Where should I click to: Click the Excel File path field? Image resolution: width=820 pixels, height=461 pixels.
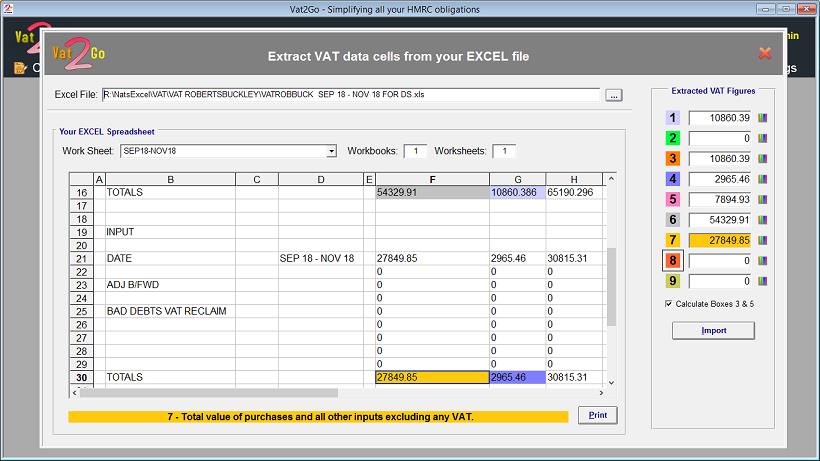(351, 95)
